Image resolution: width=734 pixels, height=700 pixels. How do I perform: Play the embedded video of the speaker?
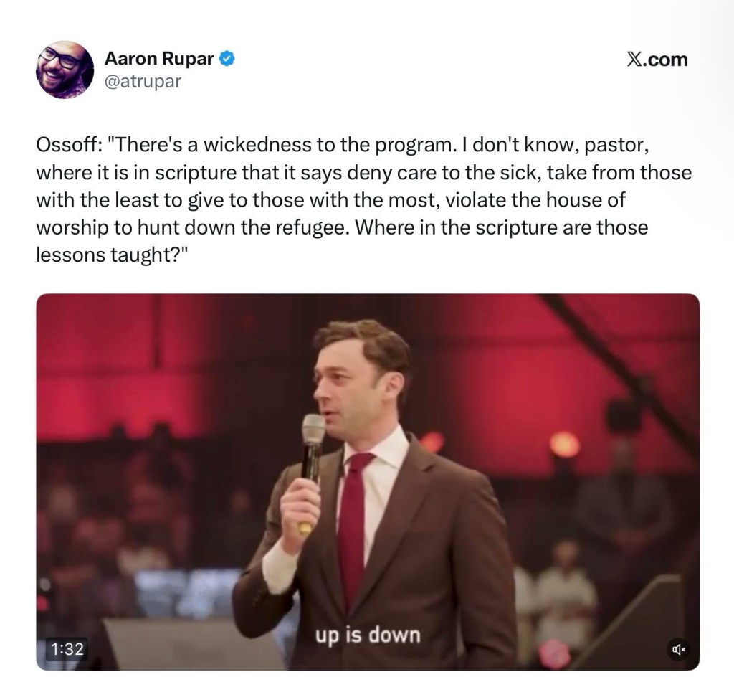click(x=367, y=482)
